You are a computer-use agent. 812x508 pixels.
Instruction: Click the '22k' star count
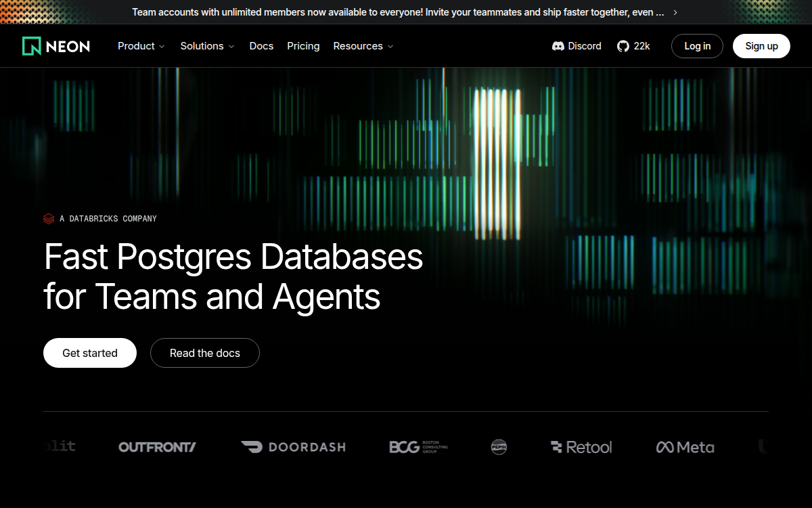pyautogui.click(x=641, y=46)
